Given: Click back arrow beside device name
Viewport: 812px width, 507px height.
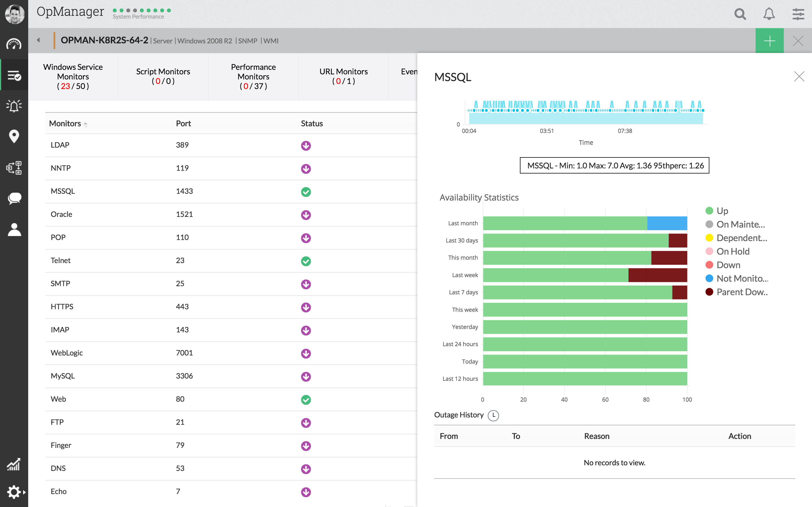Looking at the screenshot, I should [x=38, y=40].
